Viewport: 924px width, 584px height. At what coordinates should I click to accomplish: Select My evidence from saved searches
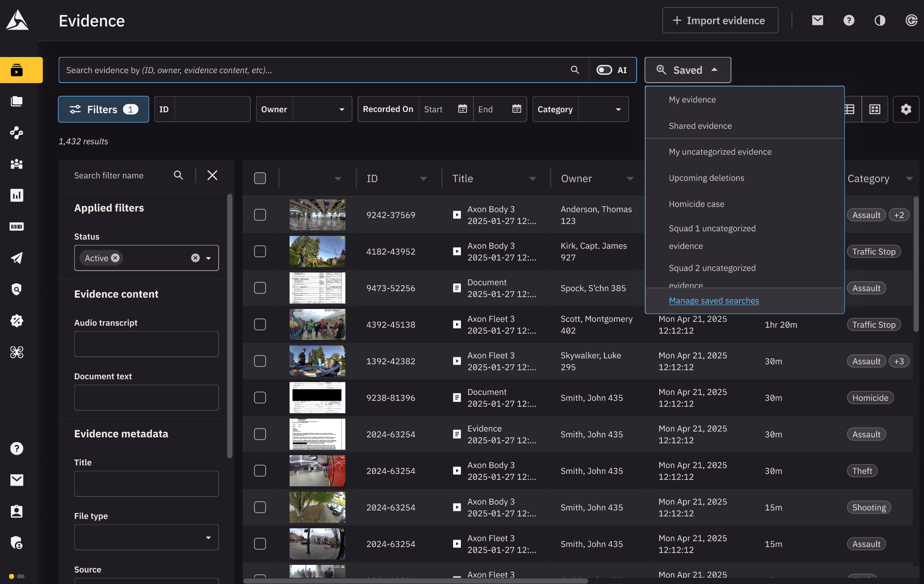[692, 99]
